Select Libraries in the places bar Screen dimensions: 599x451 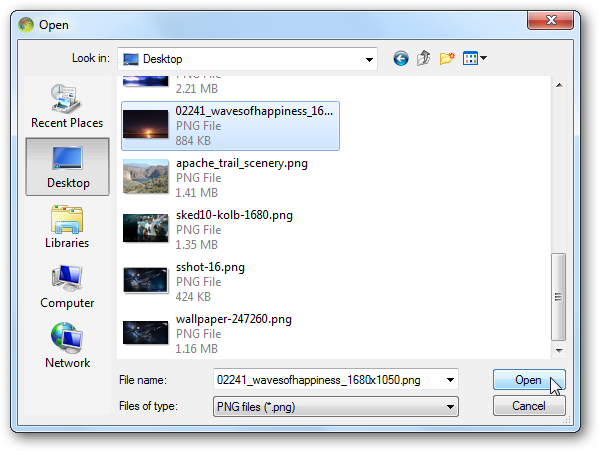point(67,227)
